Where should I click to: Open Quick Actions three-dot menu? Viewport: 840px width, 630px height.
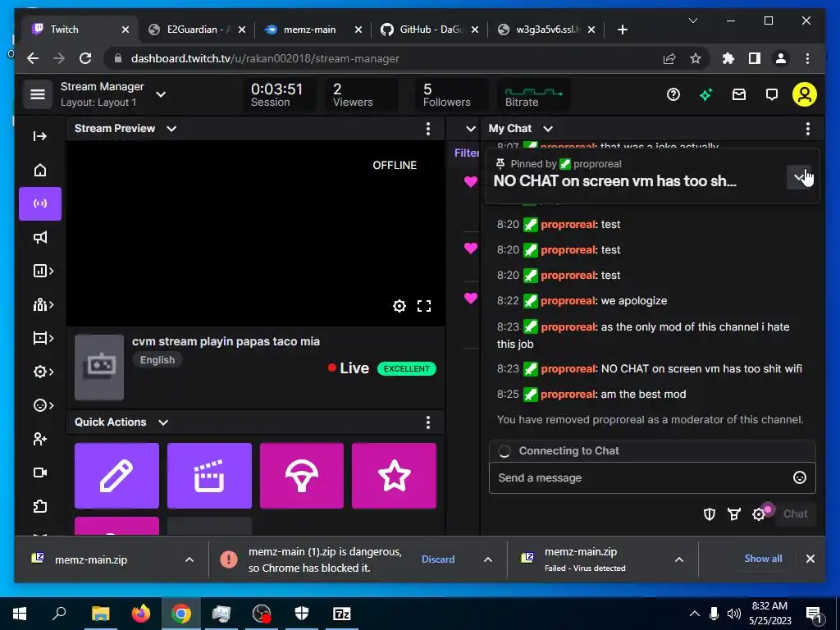[x=427, y=422]
